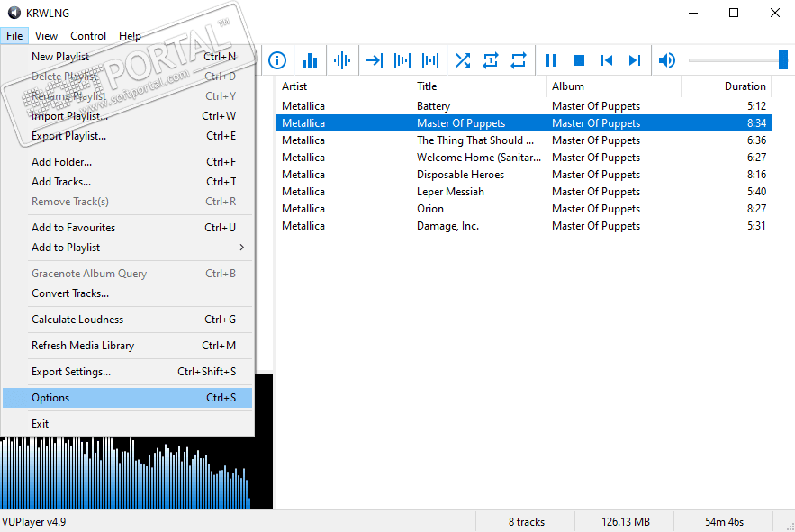Choose Export Playlist menu entry
The width and height of the screenshot is (795, 532).
click(x=127, y=136)
